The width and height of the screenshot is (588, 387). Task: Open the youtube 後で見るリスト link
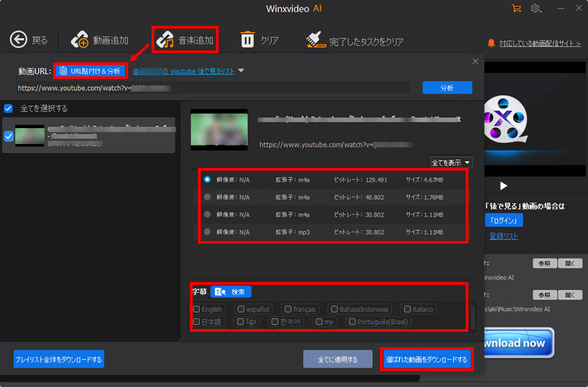click(184, 71)
